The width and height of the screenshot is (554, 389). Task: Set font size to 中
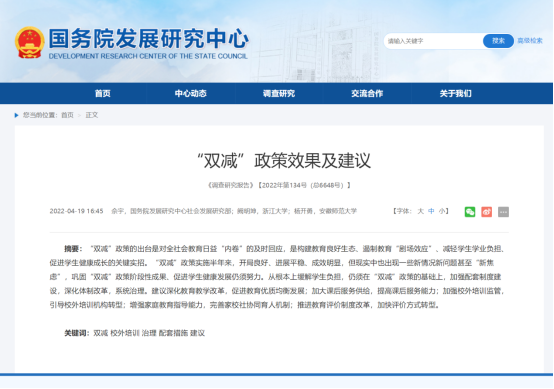pyautogui.click(x=431, y=211)
